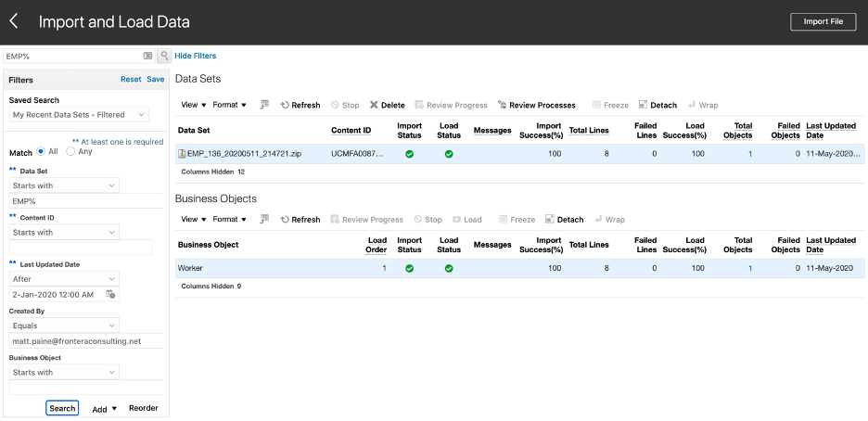
Task: Open Created By operator dropdown
Action: 64,325
